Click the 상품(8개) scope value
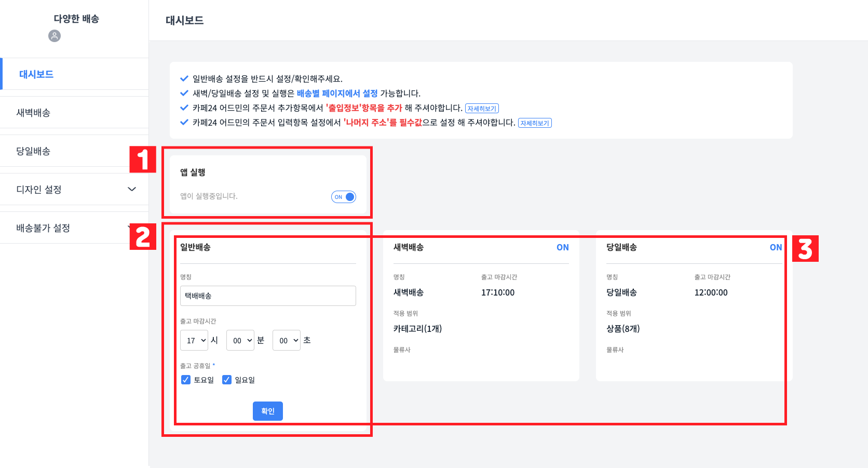The height and width of the screenshot is (468, 868). [x=623, y=329]
